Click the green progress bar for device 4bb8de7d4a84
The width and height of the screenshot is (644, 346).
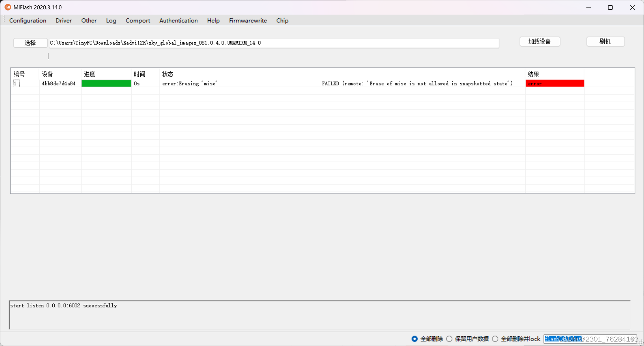106,83
